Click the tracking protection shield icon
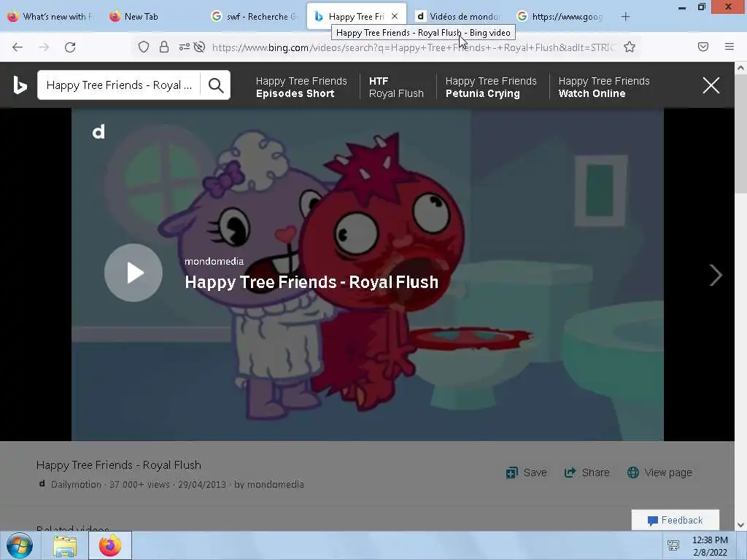This screenshot has width=747, height=560. 144,47
